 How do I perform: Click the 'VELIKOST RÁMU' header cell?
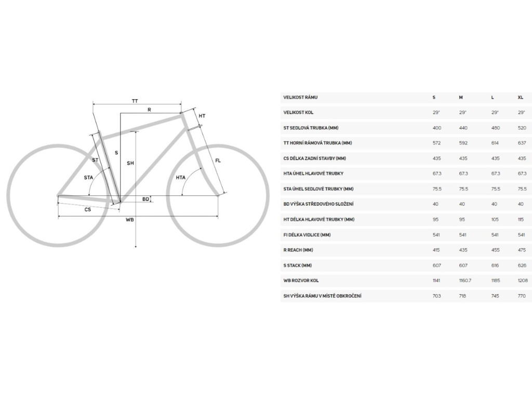pyautogui.click(x=300, y=97)
